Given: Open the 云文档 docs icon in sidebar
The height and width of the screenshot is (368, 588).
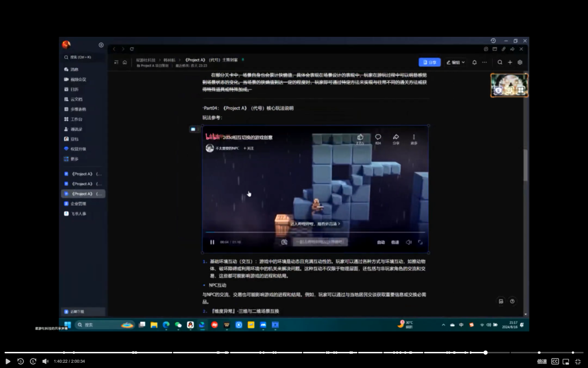Looking at the screenshot, I should [x=65, y=99].
